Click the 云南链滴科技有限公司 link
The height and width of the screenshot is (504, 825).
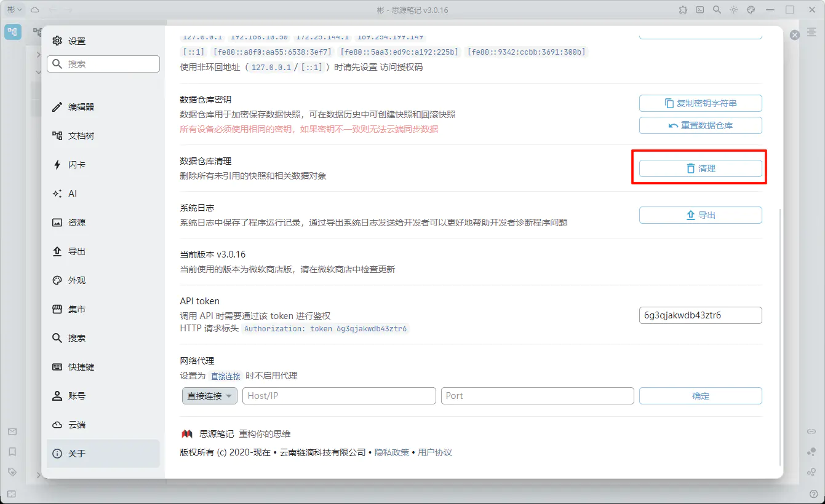click(323, 452)
